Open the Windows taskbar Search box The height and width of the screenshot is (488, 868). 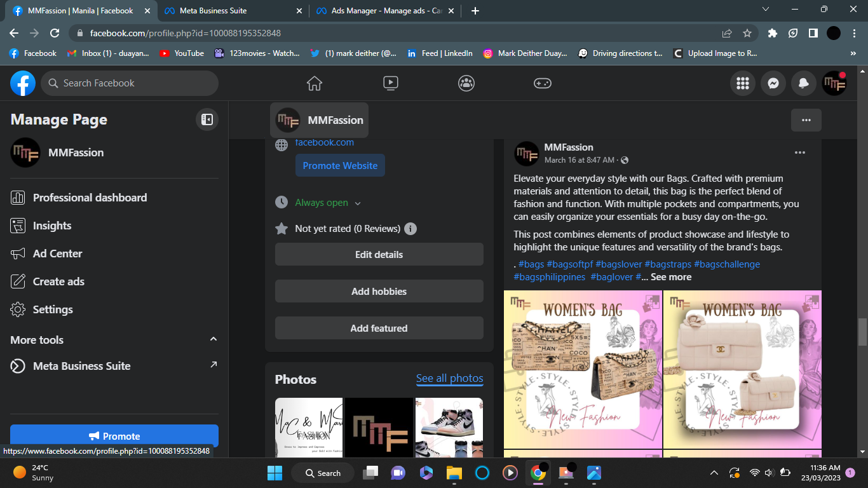coord(323,473)
